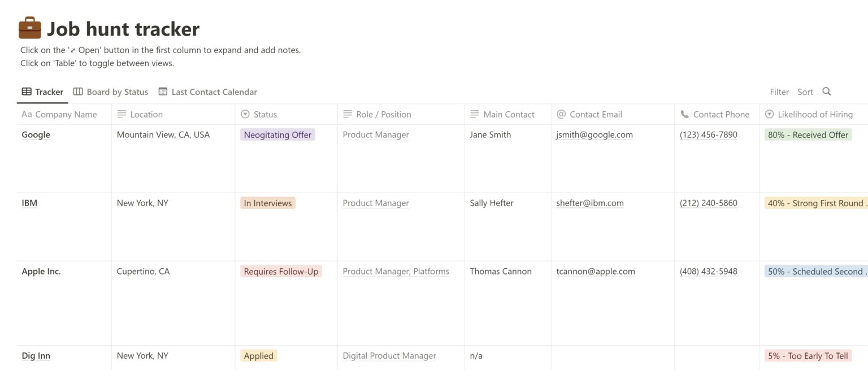
Task: Click the In Interviews status tag
Action: tap(267, 202)
